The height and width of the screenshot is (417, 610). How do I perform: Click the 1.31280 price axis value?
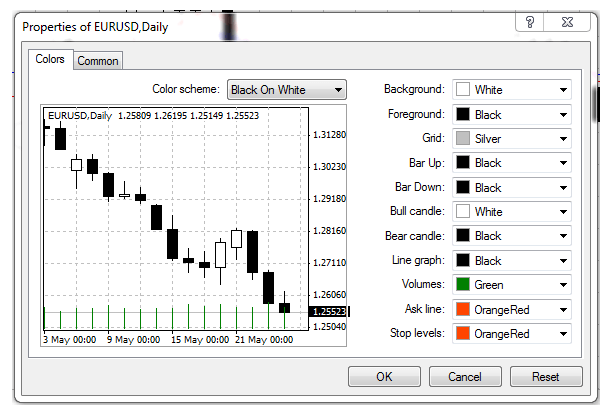click(x=330, y=135)
